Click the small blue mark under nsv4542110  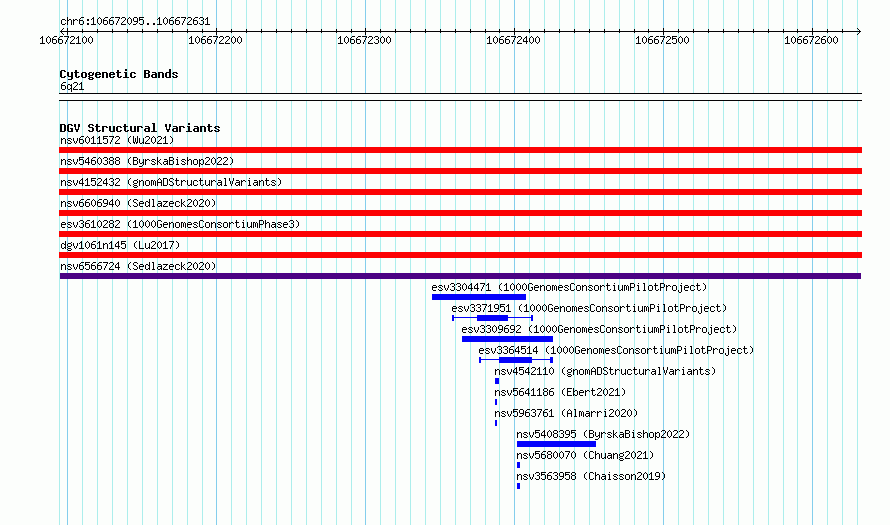click(x=497, y=381)
